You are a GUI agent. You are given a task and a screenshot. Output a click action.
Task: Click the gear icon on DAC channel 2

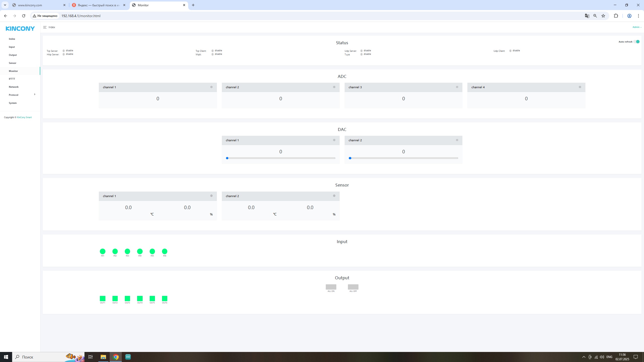457,140
